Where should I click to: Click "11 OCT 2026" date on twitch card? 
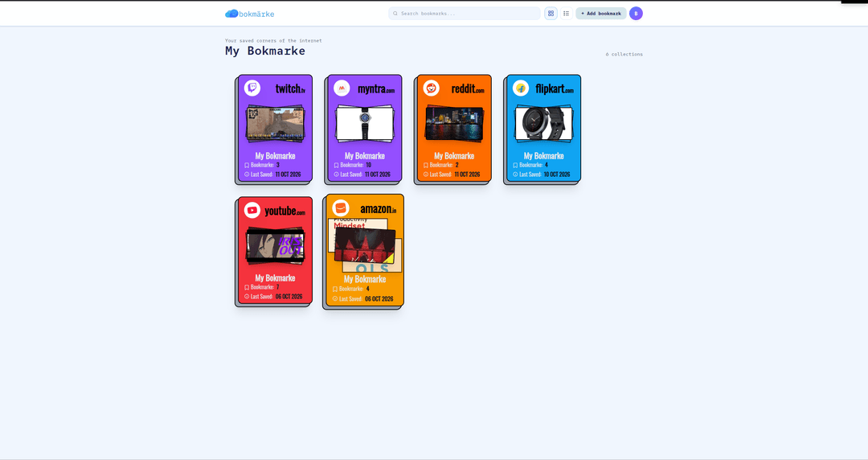pos(289,174)
